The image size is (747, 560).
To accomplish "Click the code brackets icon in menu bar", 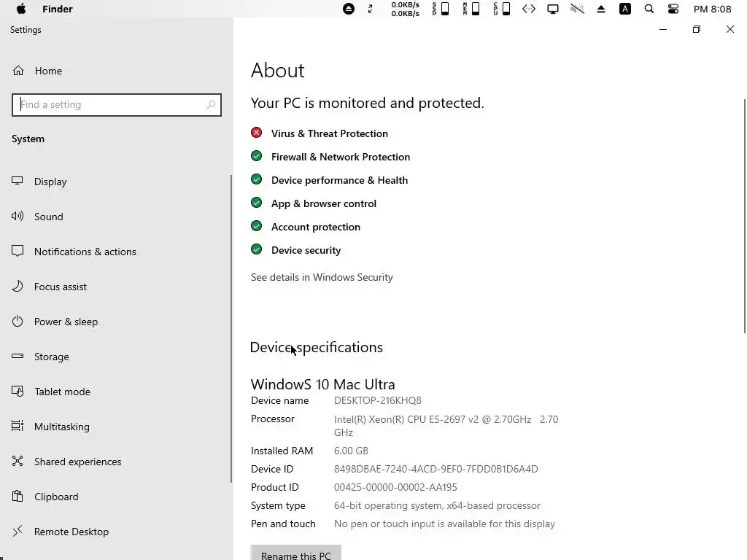I will pyautogui.click(x=529, y=9).
